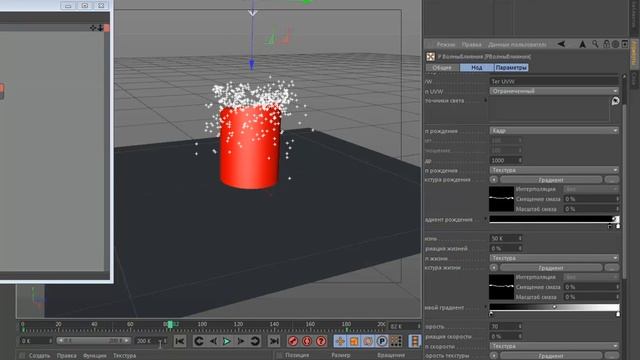
Task: Open the Attributes panel search magnifier
Action: pyautogui.click(x=596, y=44)
